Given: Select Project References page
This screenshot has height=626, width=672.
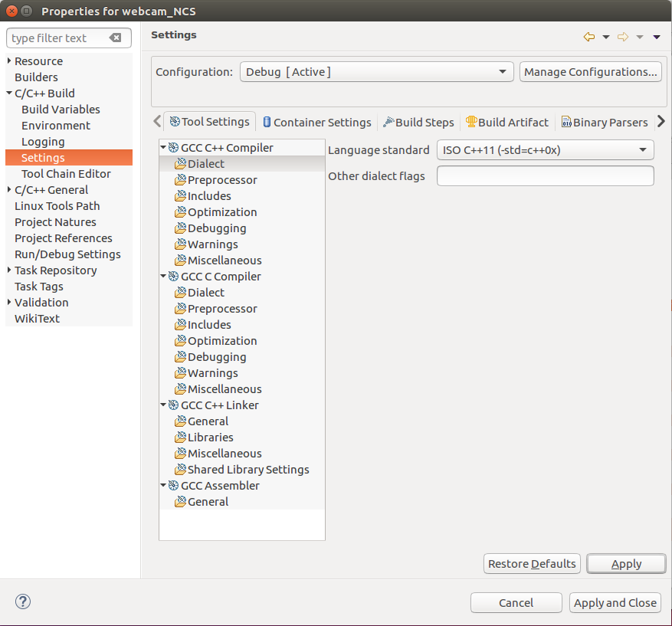Looking at the screenshot, I should (x=63, y=238).
